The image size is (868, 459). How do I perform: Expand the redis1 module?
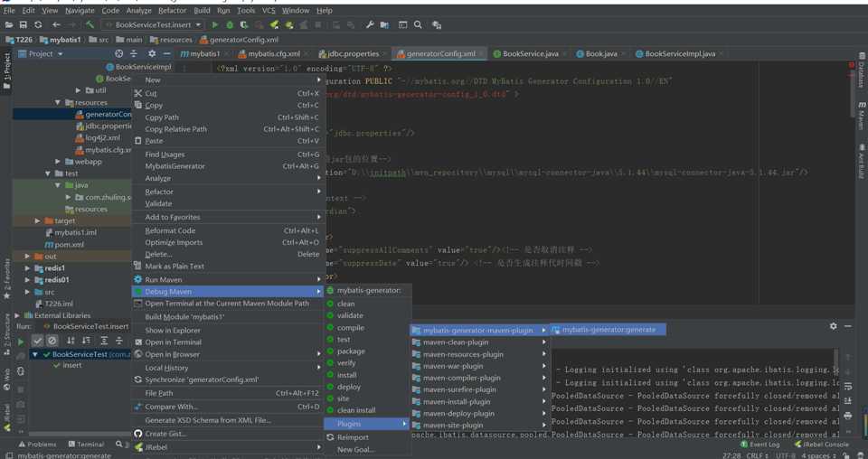[x=28, y=268]
